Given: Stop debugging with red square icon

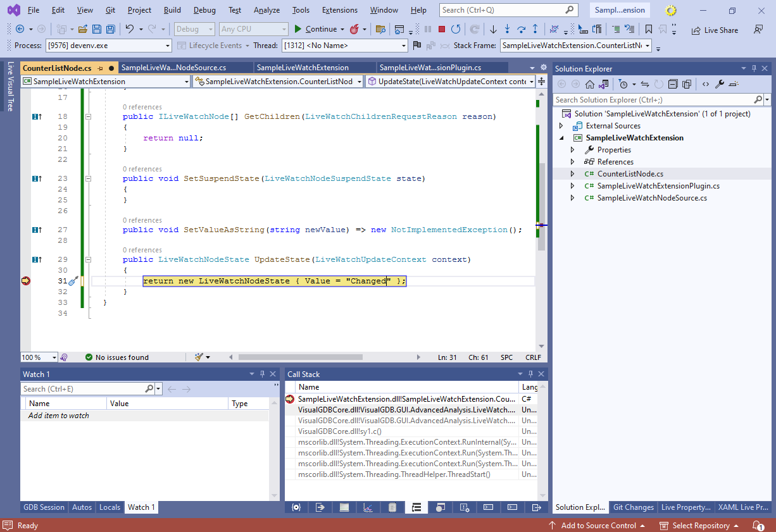Looking at the screenshot, I should (x=442, y=29).
